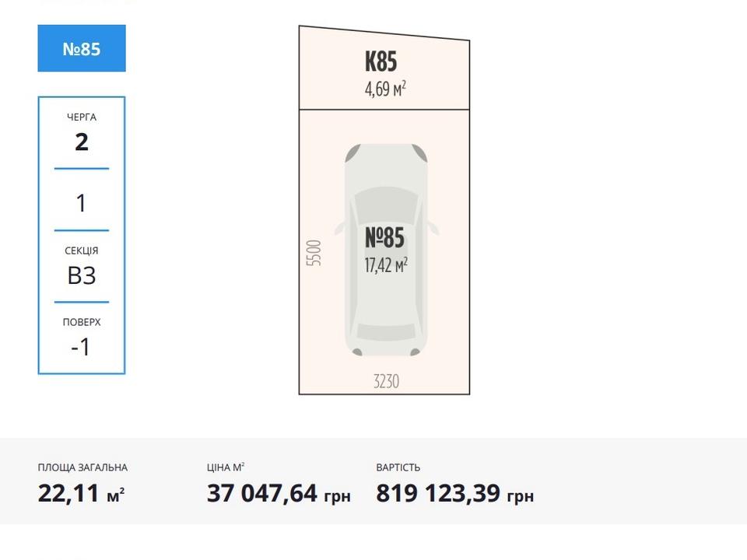Click the 3230 width dimension label
This screenshot has height=560, width=747.
(x=386, y=381)
